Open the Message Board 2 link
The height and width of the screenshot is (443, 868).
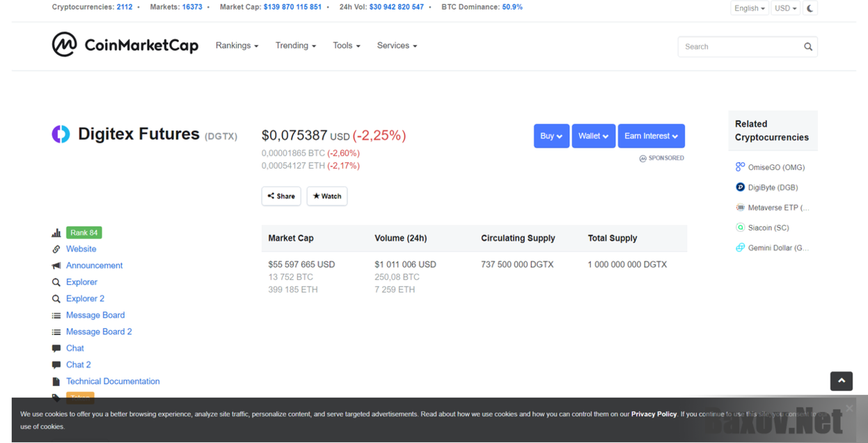99,332
